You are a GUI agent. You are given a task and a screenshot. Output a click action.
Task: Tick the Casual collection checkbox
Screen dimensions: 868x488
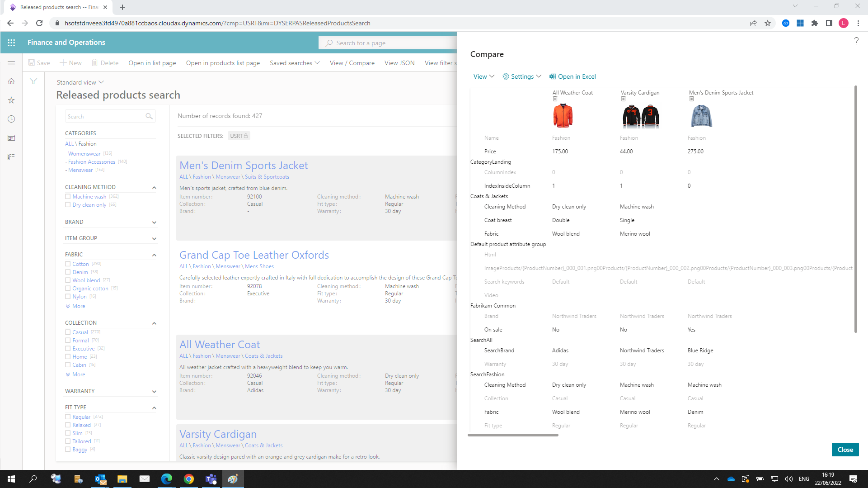[68, 332]
